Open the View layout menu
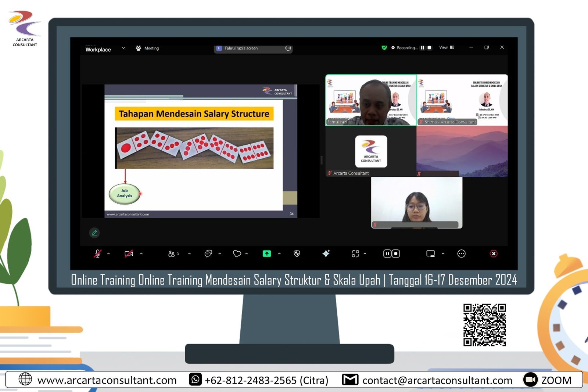Viewport: 588px width, 392px height. click(x=447, y=47)
